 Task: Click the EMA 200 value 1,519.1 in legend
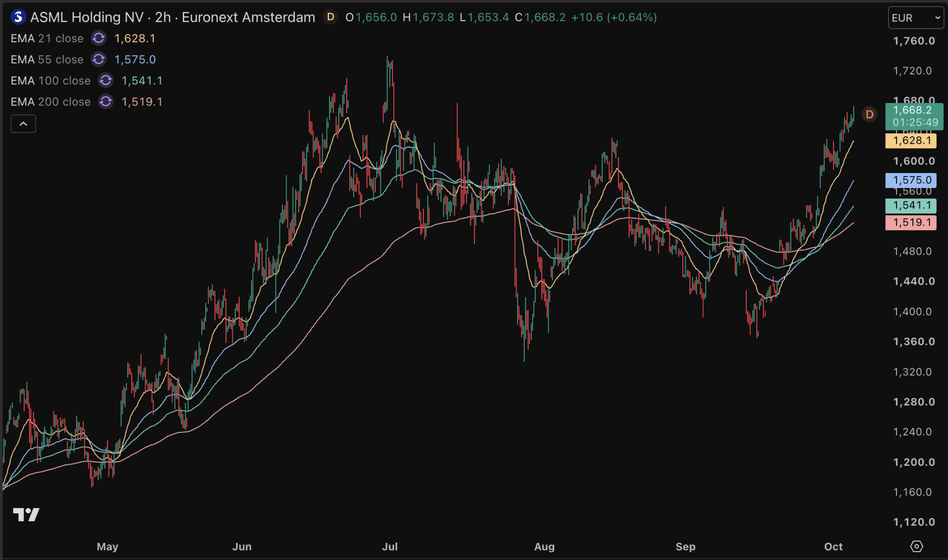142,102
